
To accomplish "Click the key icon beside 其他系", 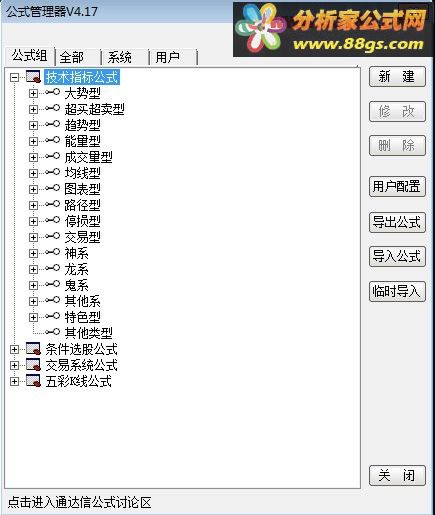I will coord(53,300).
